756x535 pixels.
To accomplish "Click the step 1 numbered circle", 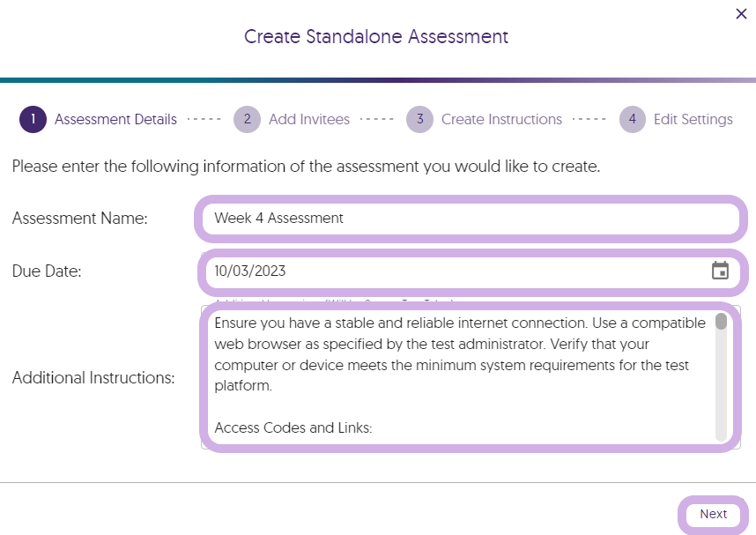I will pyautogui.click(x=33, y=119).
